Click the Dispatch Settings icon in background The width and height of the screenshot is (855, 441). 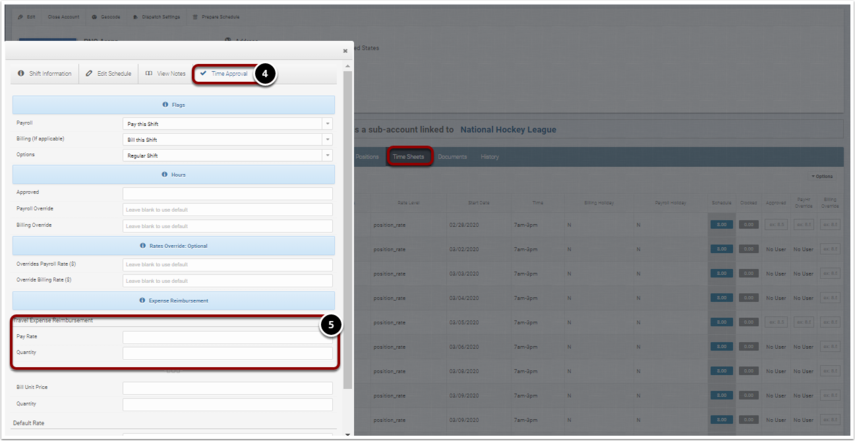click(x=135, y=17)
